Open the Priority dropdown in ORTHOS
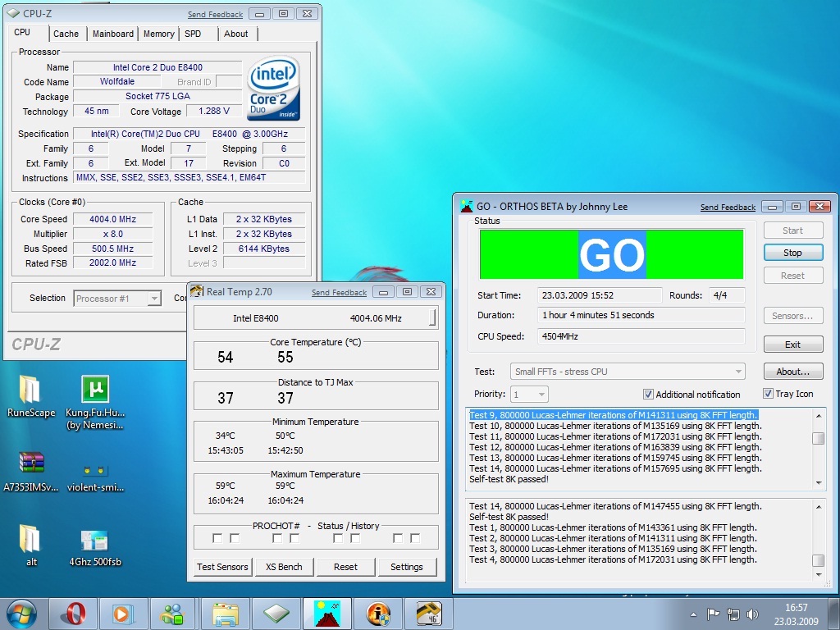840x630 pixels. click(529, 395)
